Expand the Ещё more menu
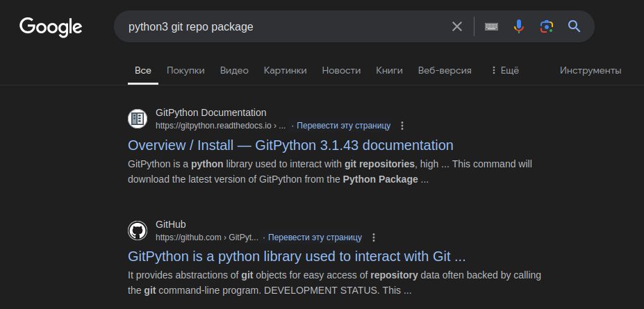Screen dimensions: 644x309 [x=505, y=71]
